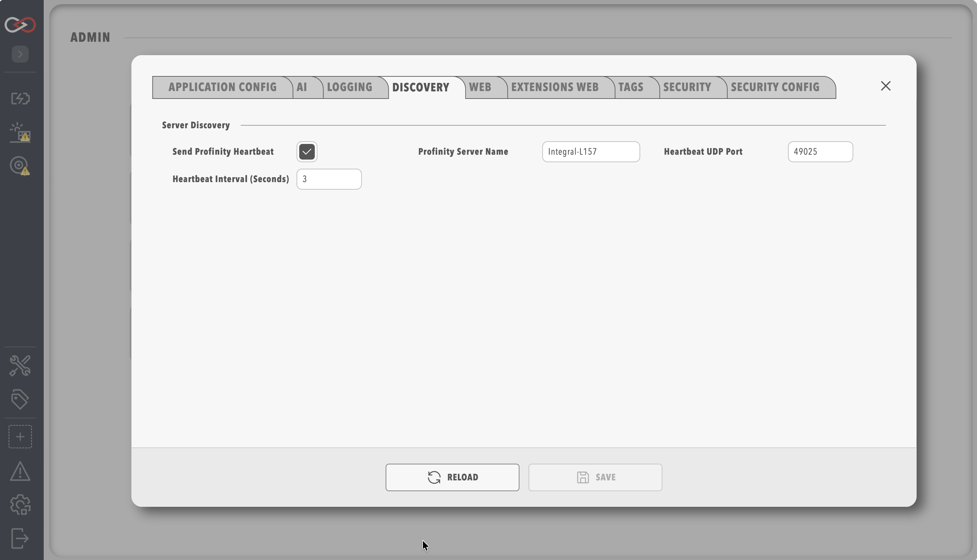Click the infinity logo in the sidebar
The height and width of the screenshot is (560, 977).
pos(20,24)
